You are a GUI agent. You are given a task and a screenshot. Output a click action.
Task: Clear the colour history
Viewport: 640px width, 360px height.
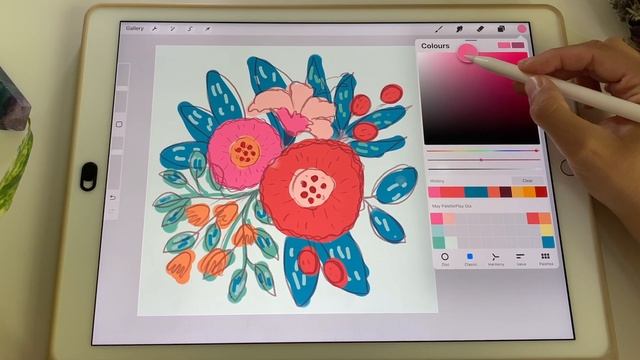tap(527, 180)
